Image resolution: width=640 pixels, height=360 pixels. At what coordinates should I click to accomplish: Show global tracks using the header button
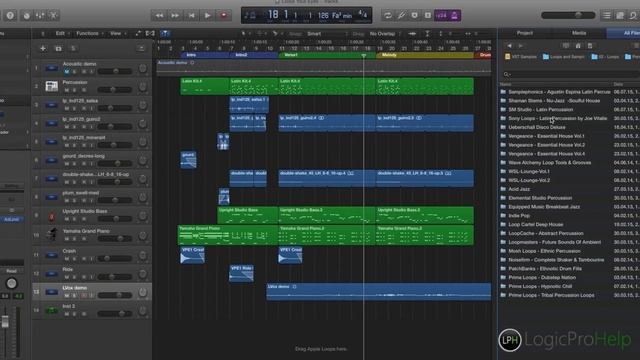click(x=141, y=49)
